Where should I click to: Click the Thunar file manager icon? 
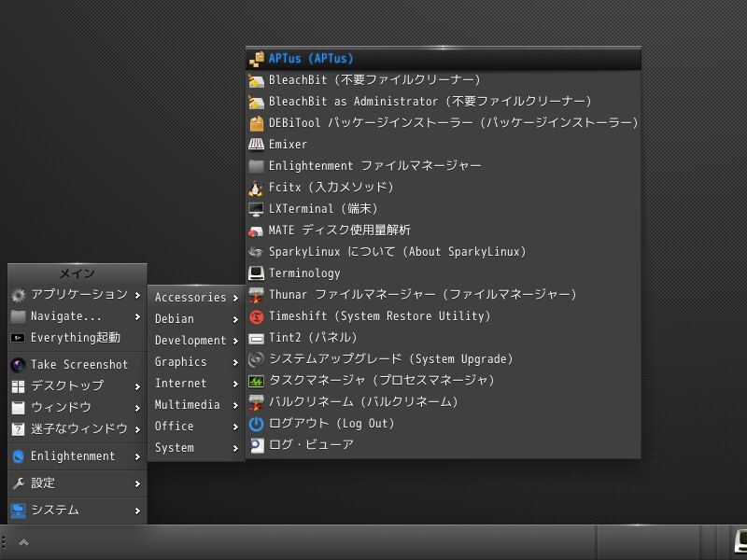256,295
